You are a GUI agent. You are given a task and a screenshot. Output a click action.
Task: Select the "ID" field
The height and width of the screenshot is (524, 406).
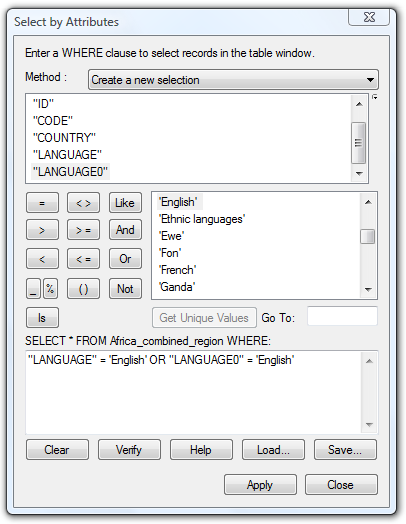pos(43,104)
